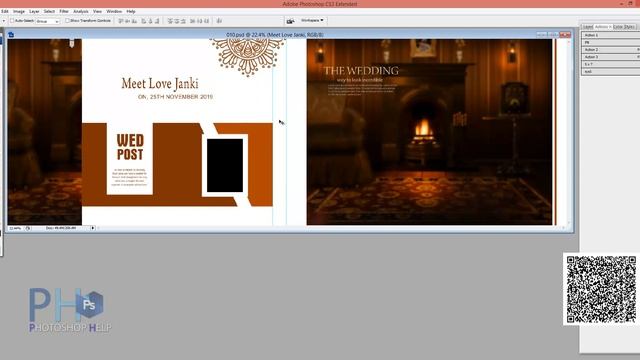This screenshot has width=640, height=360.
Task: Enable the Auto-Select checkbox
Action: click(x=12, y=20)
